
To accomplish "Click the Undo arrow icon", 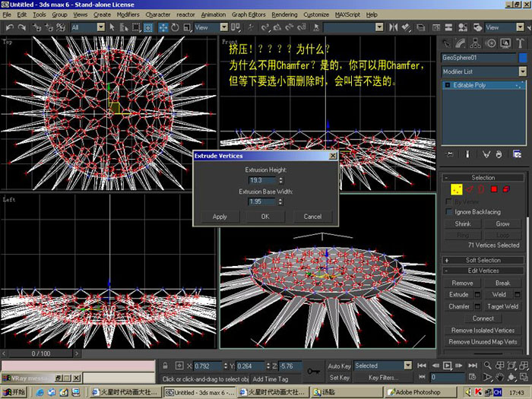I will point(10,27).
